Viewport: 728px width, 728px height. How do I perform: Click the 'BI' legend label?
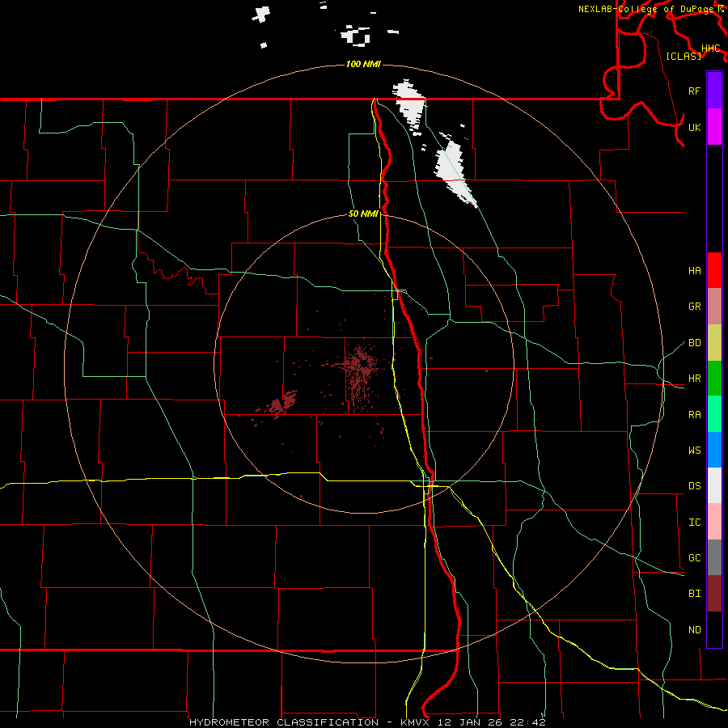694,594
